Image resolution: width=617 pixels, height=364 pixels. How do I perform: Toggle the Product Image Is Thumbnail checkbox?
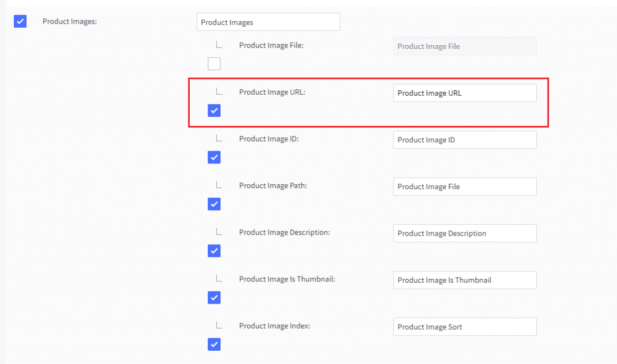[x=214, y=297]
